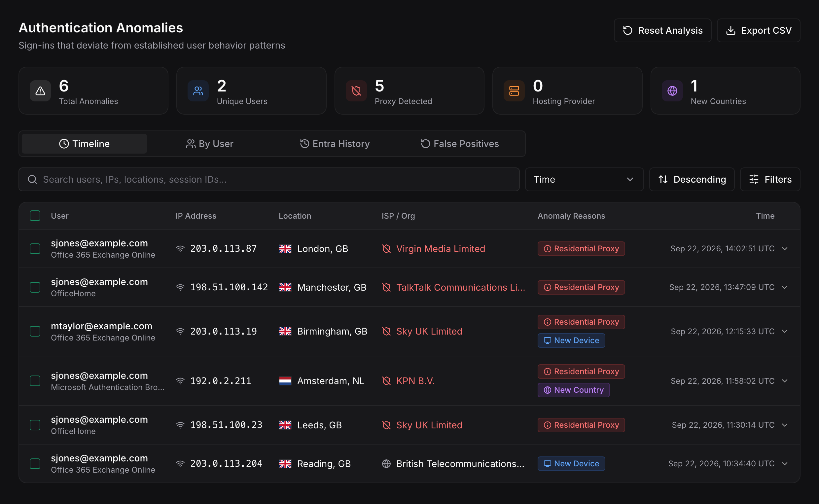Image resolution: width=819 pixels, height=504 pixels.
Task: Click the New Countries globe icon
Action: coord(672,91)
